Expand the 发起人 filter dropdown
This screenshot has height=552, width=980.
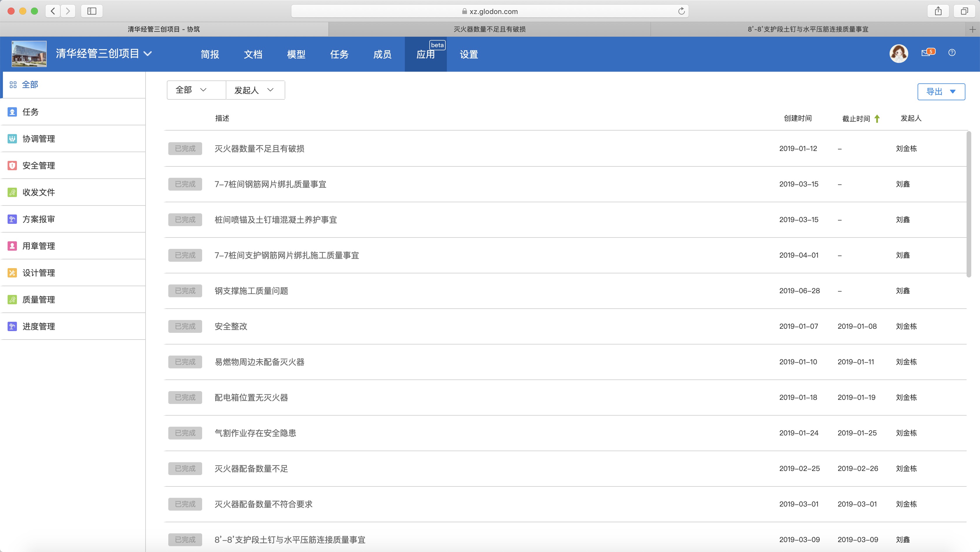coord(255,90)
